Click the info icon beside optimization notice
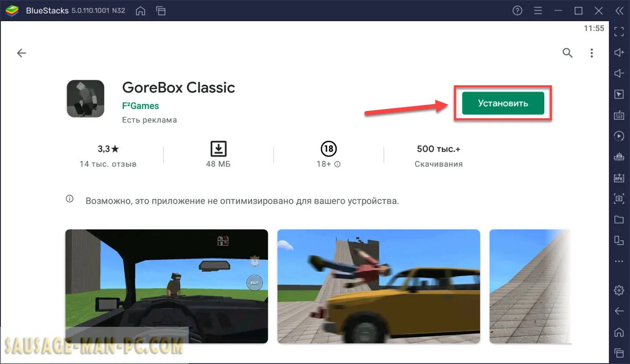The height and width of the screenshot is (364, 630). coord(70,199)
